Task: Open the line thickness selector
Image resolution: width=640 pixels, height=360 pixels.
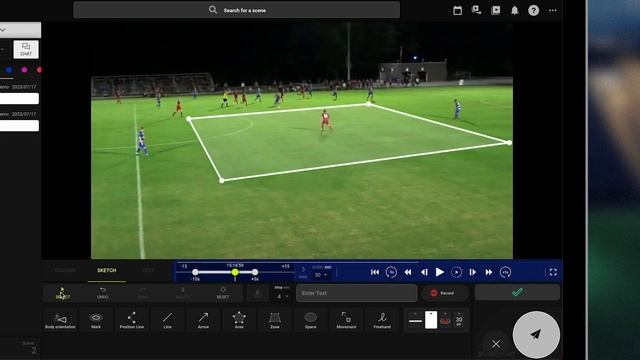Action: [416, 320]
